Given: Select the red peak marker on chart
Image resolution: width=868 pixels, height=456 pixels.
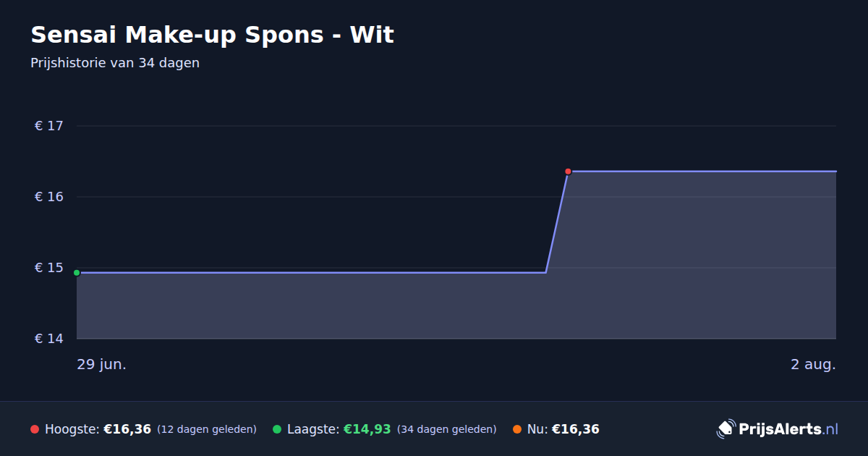Looking at the screenshot, I should (x=568, y=172).
